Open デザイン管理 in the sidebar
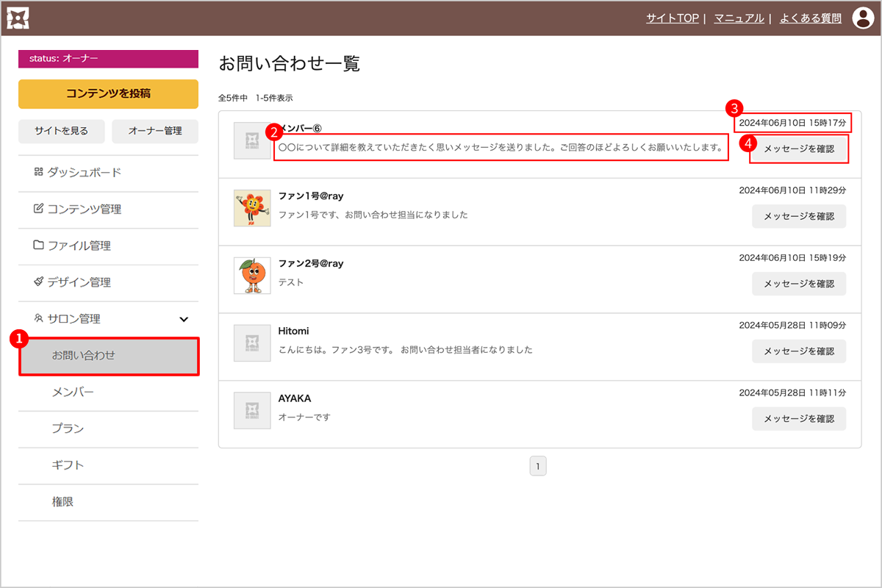The image size is (882, 588). [79, 282]
